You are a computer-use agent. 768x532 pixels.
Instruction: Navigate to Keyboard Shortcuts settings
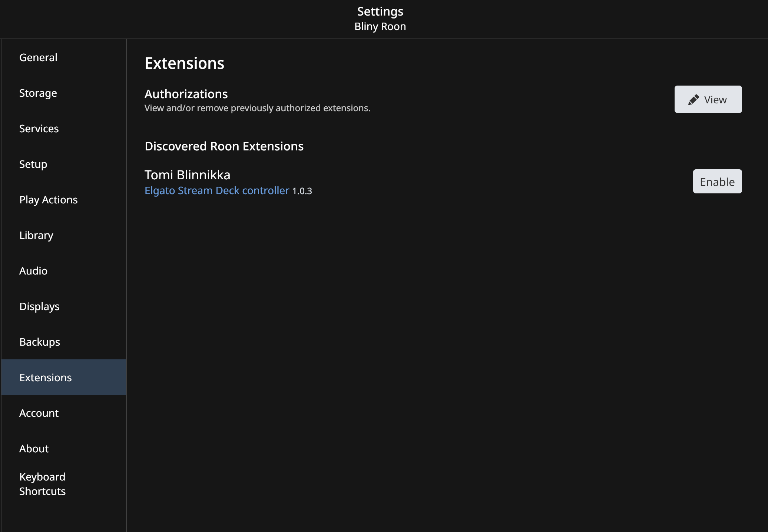pyautogui.click(x=42, y=483)
